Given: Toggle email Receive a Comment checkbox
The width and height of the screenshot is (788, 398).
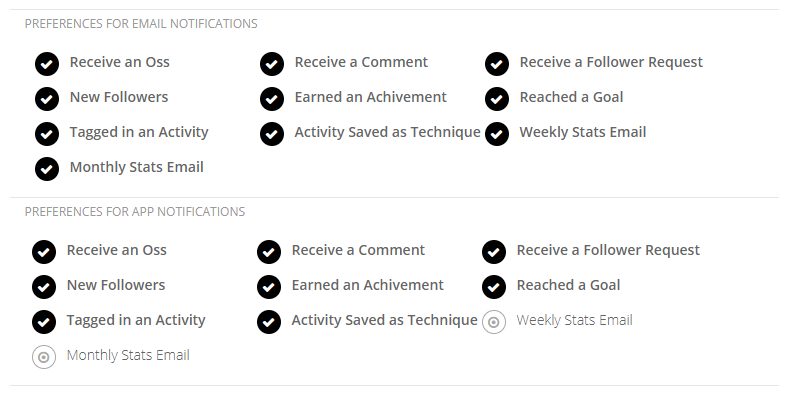Looking at the screenshot, I should tap(272, 64).
